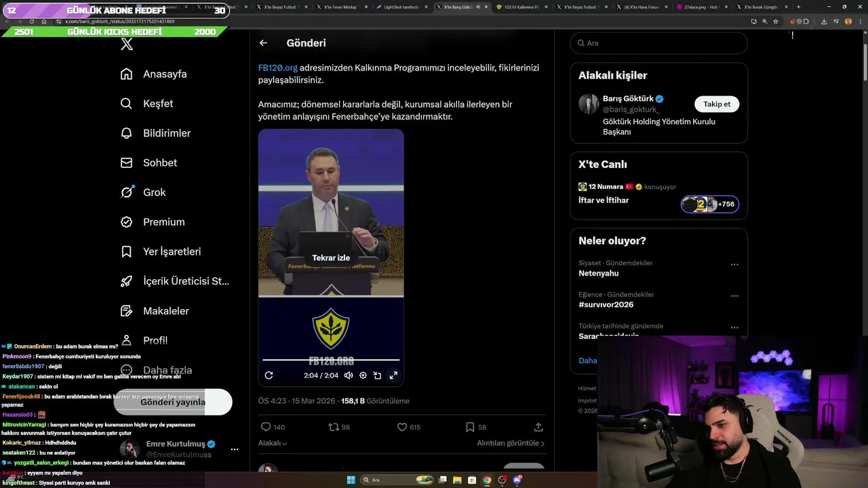
Task: Open İçerik Üreticisi Stüdyosu rocket item
Action: click(x=175, y=281)
